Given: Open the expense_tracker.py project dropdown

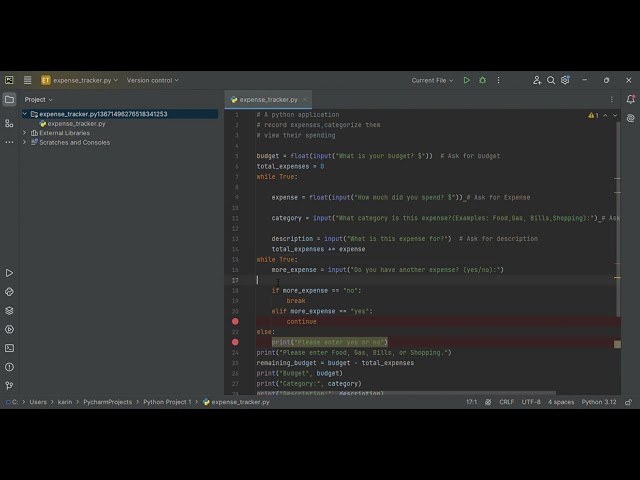Looking at the screenshot, I should 80,80.
